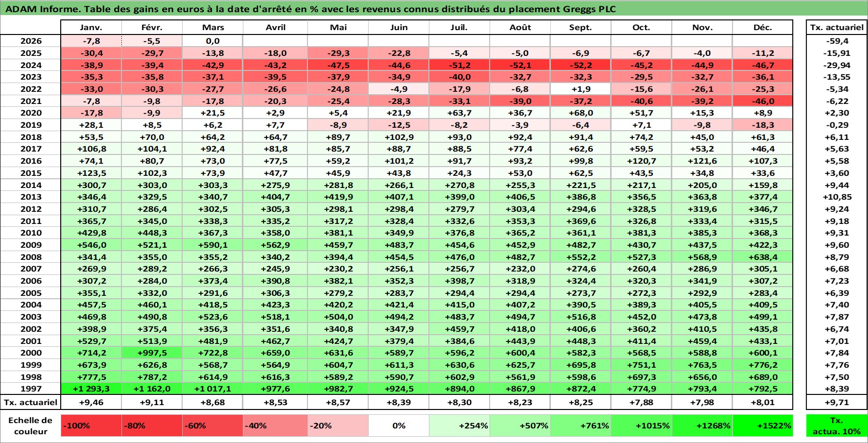Select the '+10,85' actuarial rate for 2013
The height and width of the screenshot is (443, 868).
click(836, 197)
